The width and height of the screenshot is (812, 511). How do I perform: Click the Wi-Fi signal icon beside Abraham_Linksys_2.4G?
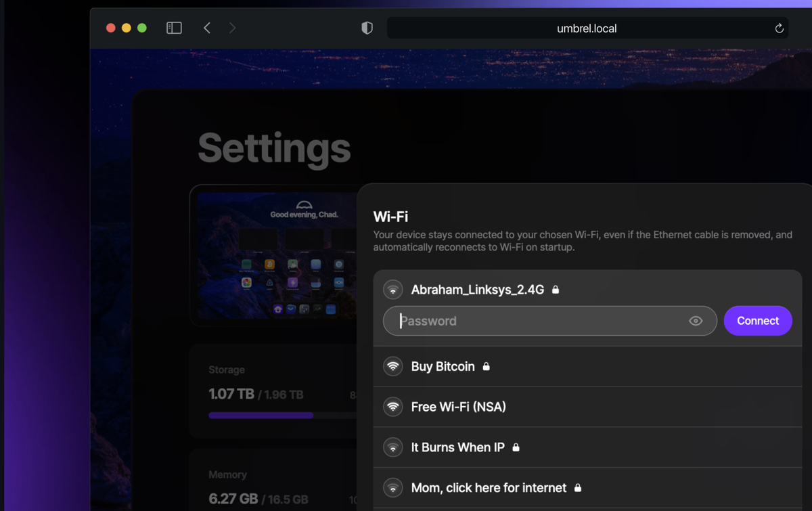[393, 289]
